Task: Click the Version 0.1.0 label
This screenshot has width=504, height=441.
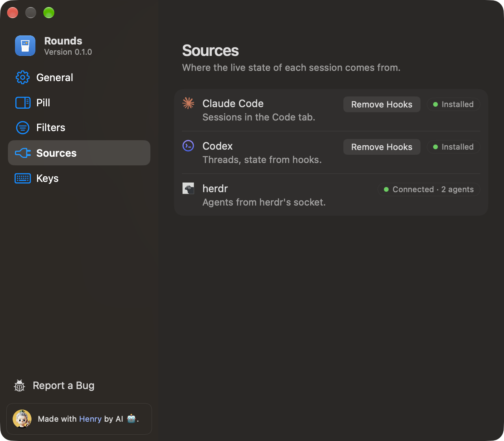Action: 68,52
